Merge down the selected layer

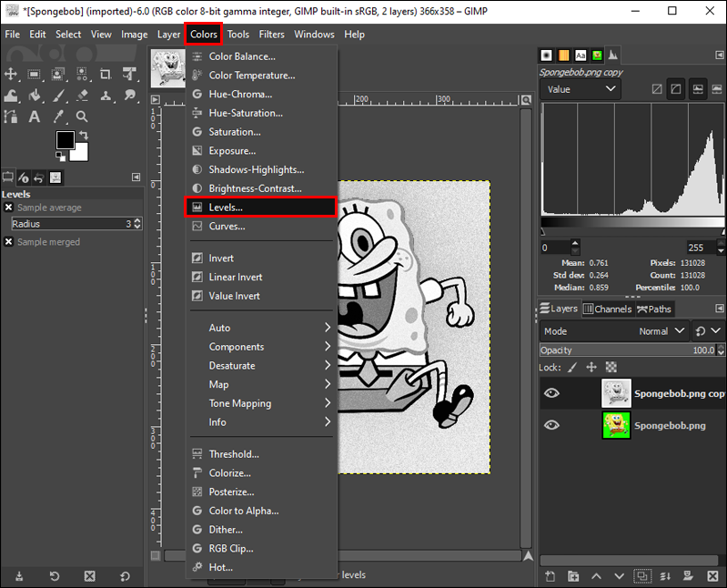[x=665, y=576]
